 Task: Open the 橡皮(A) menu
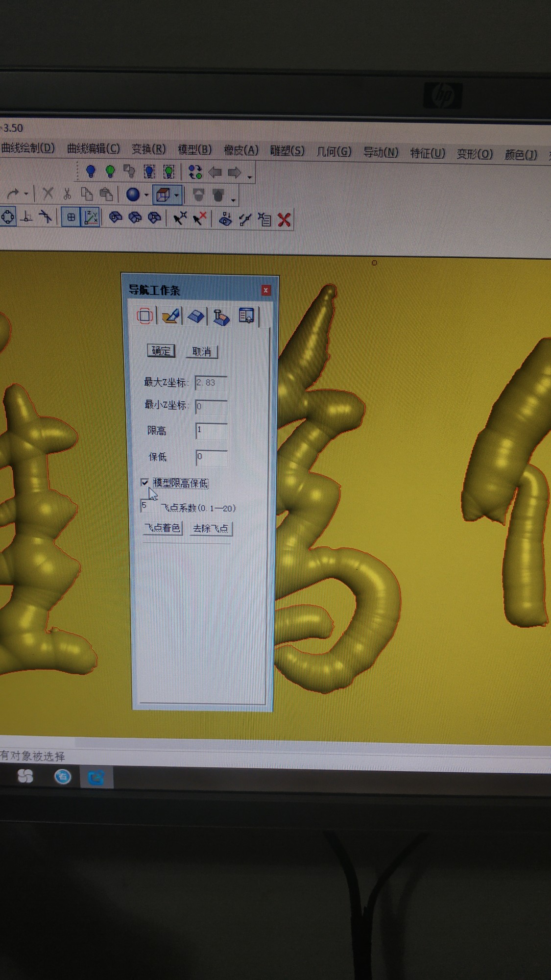(x=241, y=150)
